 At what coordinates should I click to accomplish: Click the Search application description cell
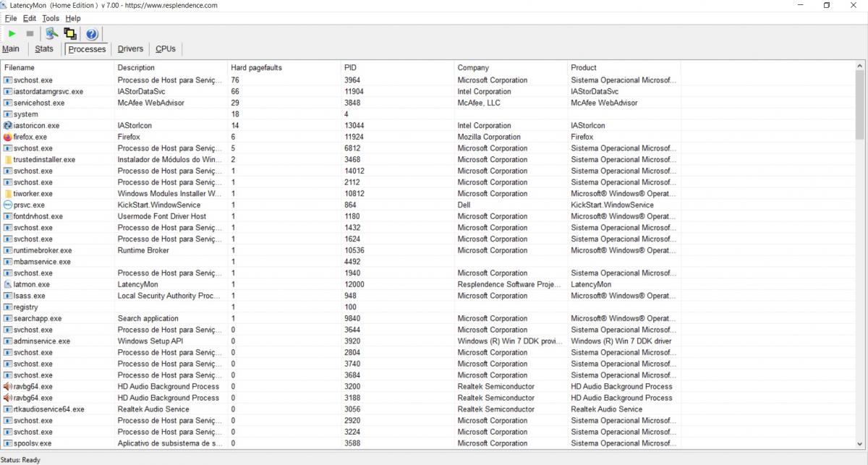(x=148, y=318)
